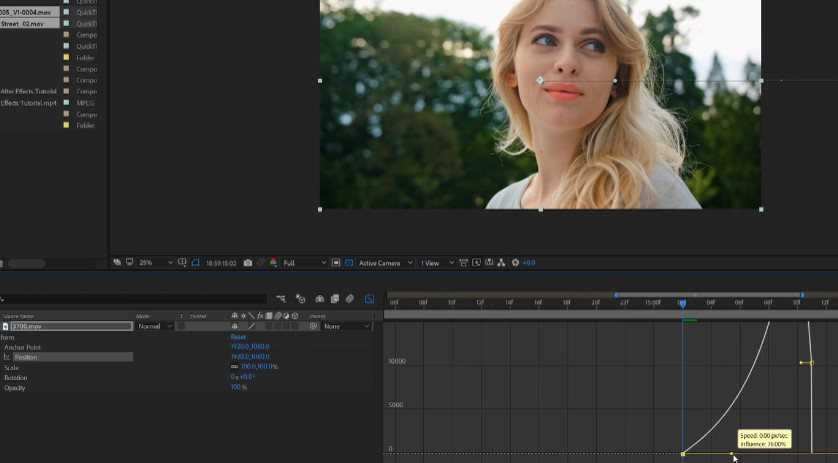Click the Graph Editor button in timeline

(369, 298)
